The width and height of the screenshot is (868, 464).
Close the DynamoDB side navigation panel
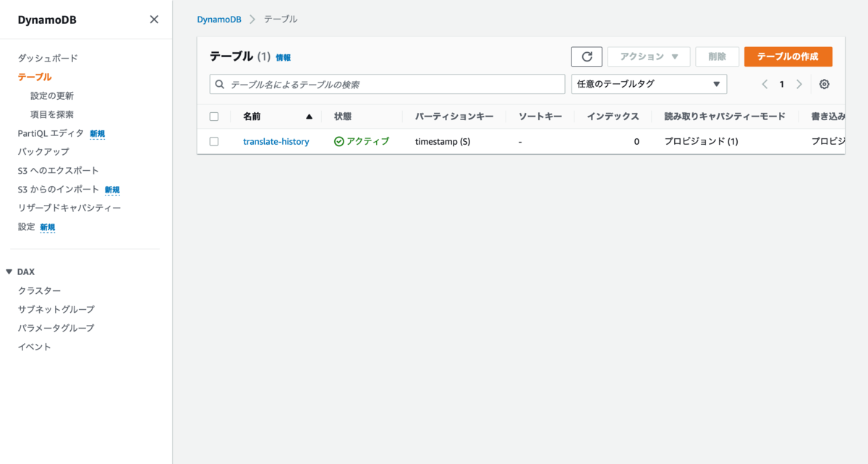(154, 20)
